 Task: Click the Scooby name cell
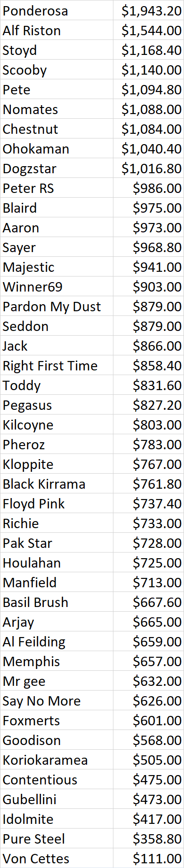coord(56,69)
